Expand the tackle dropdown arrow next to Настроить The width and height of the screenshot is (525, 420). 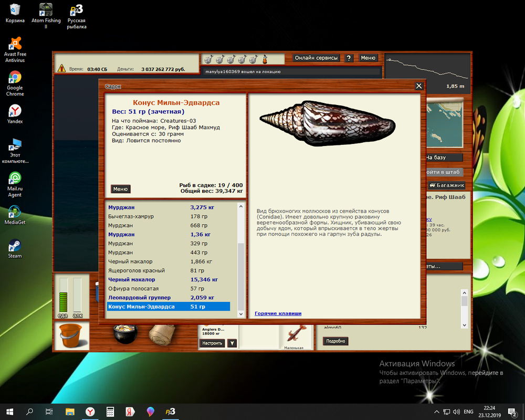232,343
